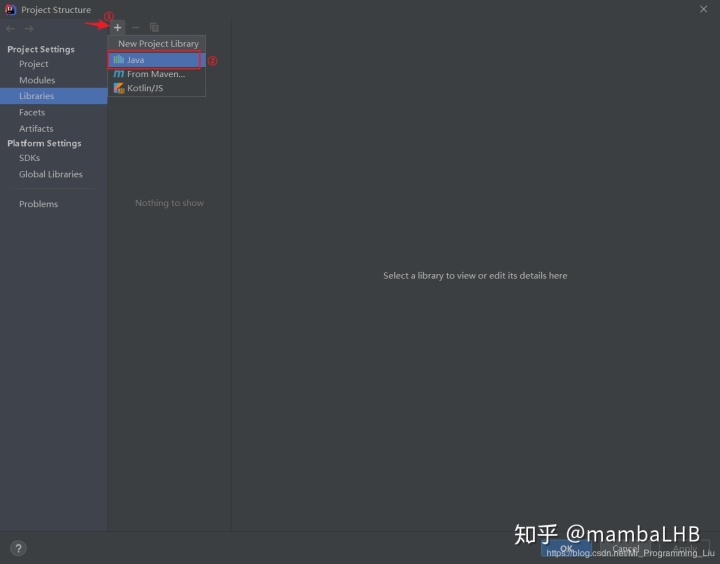Choose From Maven... library option
720x564 pixels.
[x=157, y=74]
